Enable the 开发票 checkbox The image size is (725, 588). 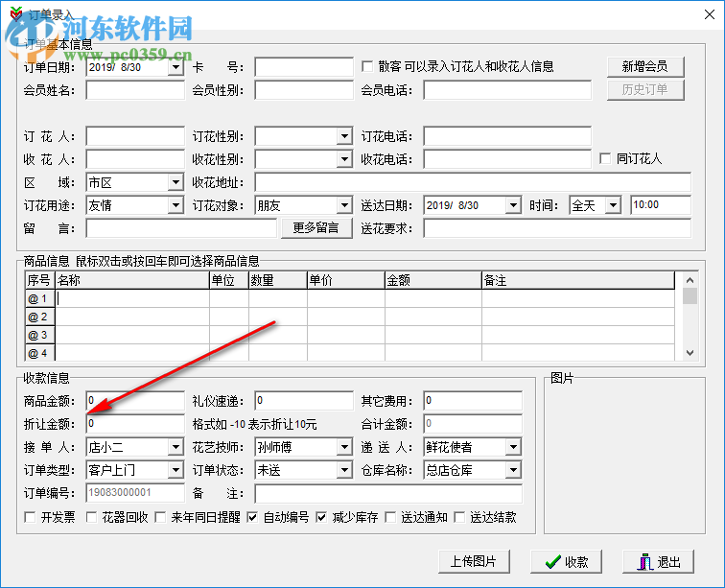point(30,517)
